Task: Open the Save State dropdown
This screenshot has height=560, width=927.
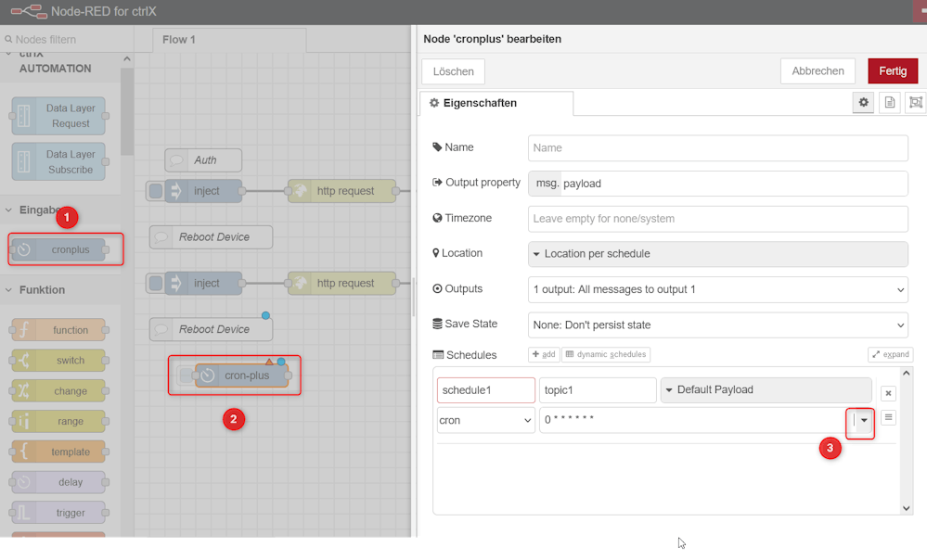Action: pyautogui.click(x=717, y=325)
